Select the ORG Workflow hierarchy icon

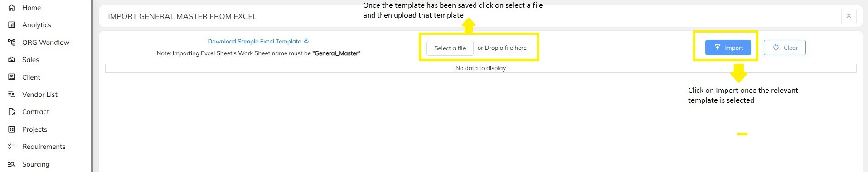12,43
